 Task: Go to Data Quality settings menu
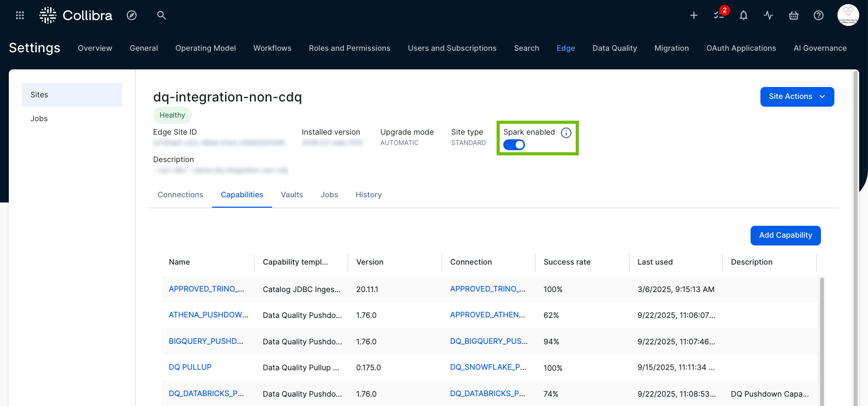coord(615,48)
